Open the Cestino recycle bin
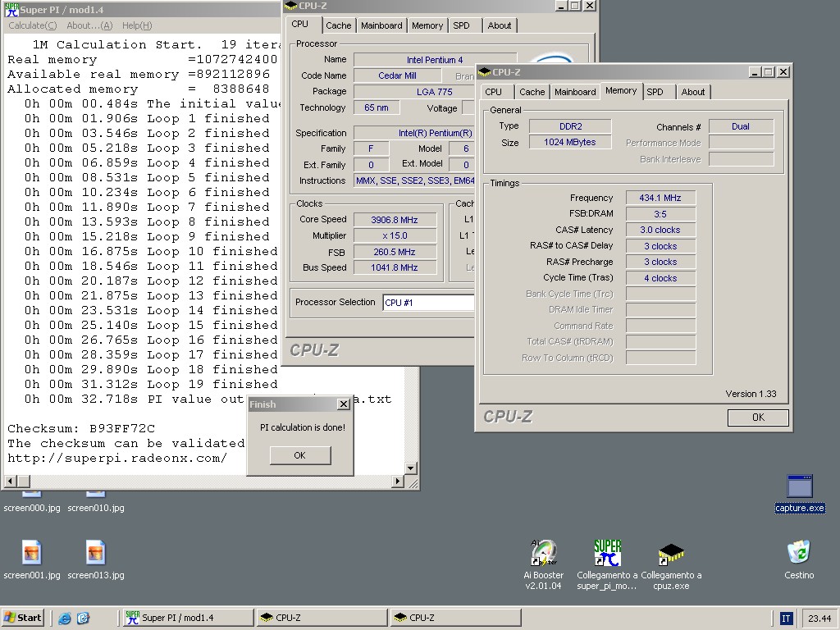The image size is (840, 630). click(x=799, y=552)
